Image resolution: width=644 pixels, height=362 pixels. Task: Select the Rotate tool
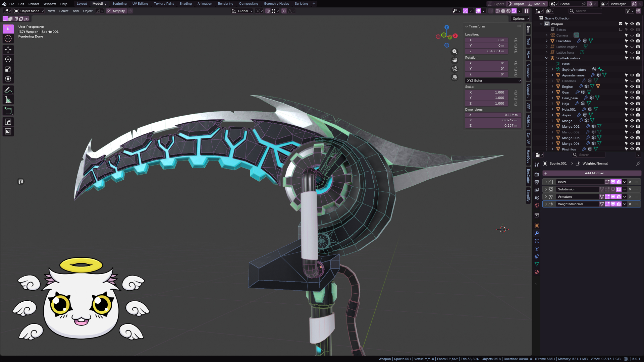[8, 60]
